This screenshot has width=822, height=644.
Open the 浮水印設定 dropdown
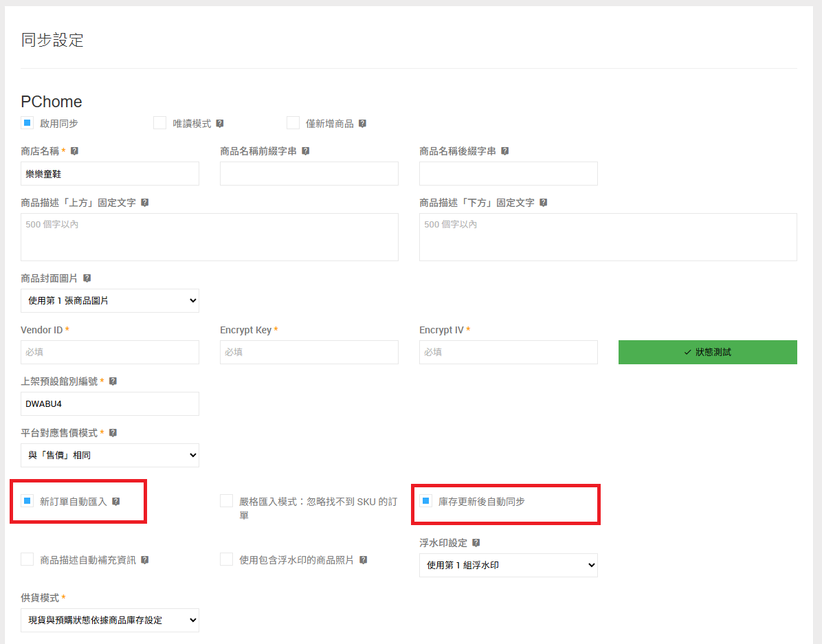(509, 565)
